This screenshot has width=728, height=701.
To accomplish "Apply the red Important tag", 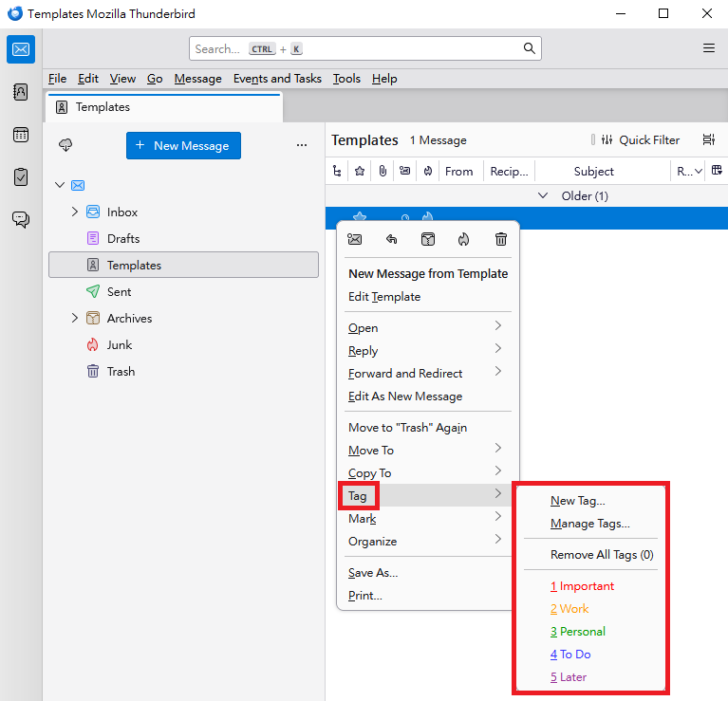I will pos(582,586).
